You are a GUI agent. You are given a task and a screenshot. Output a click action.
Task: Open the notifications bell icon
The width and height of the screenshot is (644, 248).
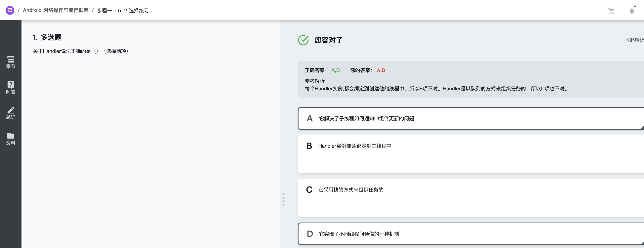coord(632,11)
